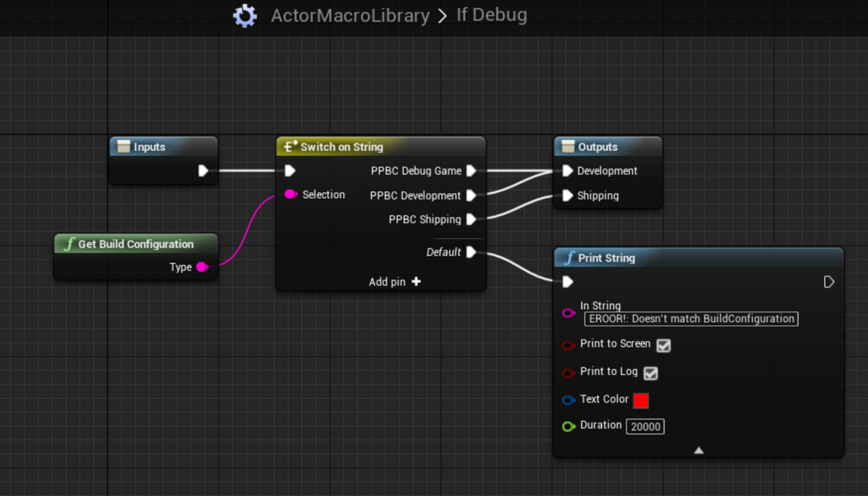The width and height of the screenshot is (868, 496).
Task: Open the Text Color red swatch
Action: [x=640, y=401]
